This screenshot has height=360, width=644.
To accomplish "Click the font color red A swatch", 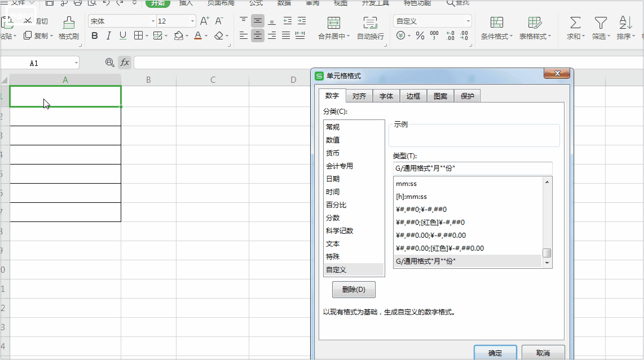I will pyautogui.click(x=197, y=36).
